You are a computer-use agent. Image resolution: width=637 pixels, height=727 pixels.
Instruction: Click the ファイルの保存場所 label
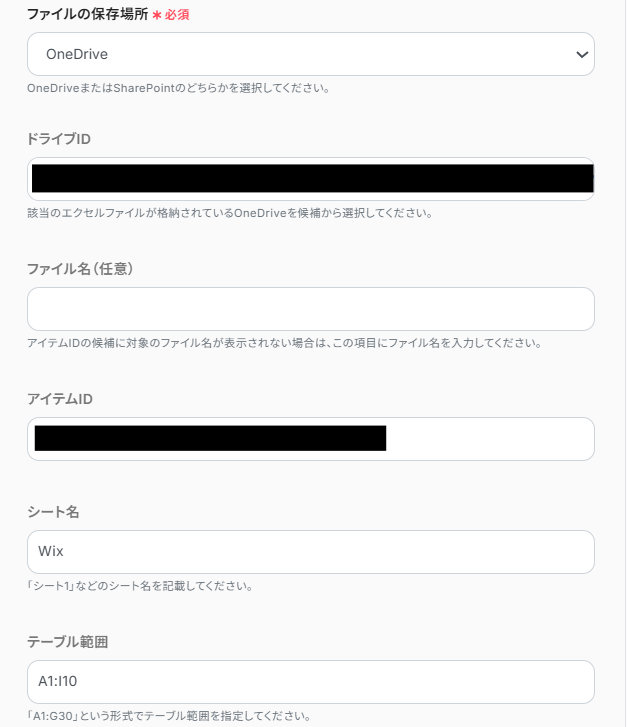pyautogui.click(x=87, y=15)
